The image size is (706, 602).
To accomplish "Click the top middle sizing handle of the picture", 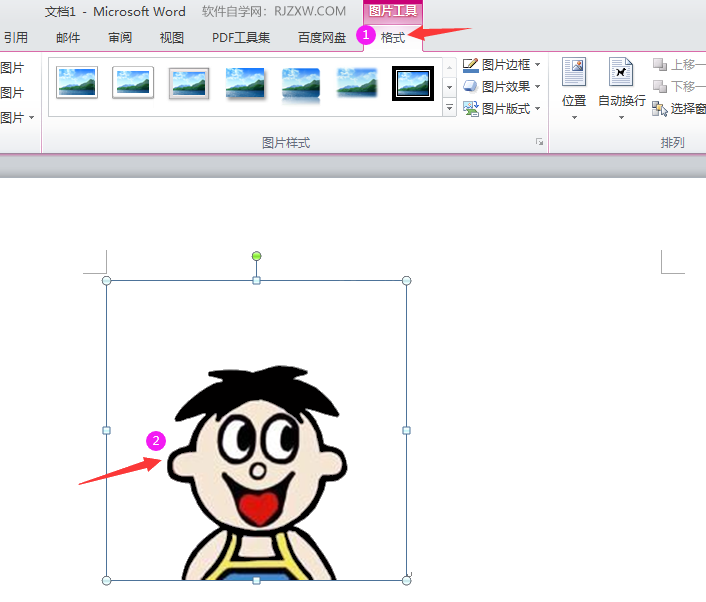I will pos(256,281).
